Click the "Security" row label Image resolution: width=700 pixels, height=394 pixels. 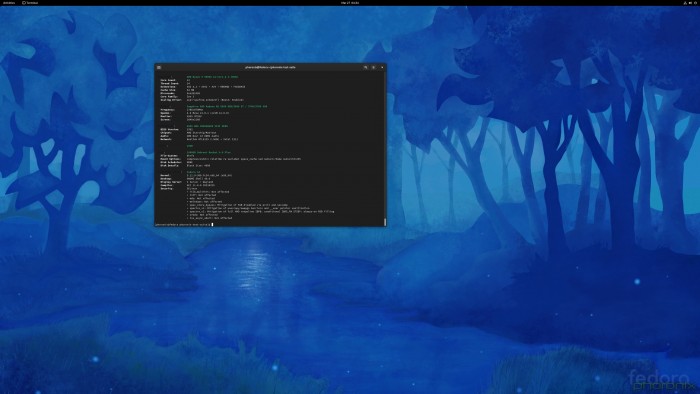[167, 189]
